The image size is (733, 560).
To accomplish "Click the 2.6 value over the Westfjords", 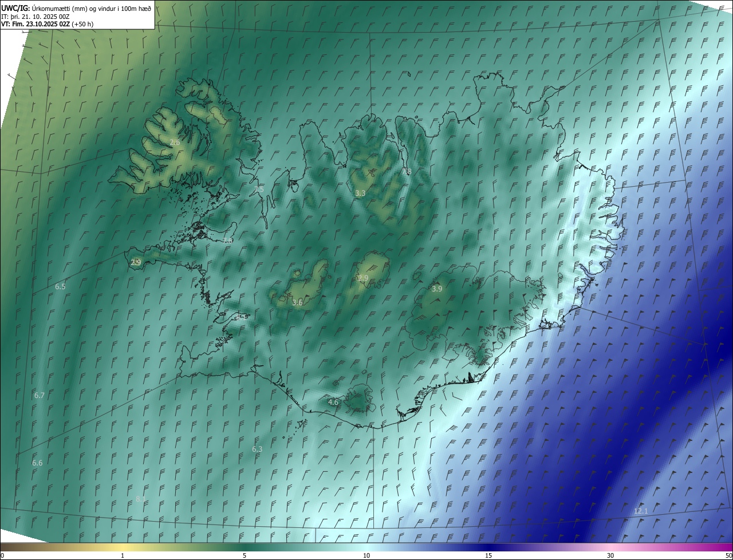I will 175,142.
